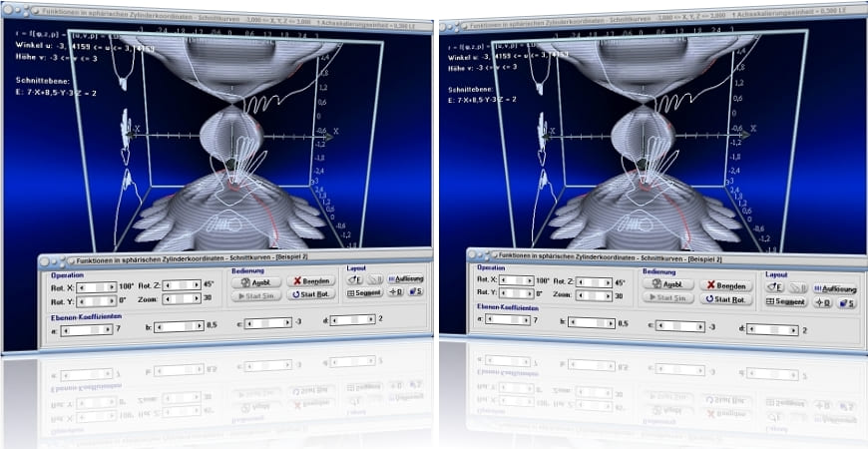Start rotation in the left window

coord(310,294)
